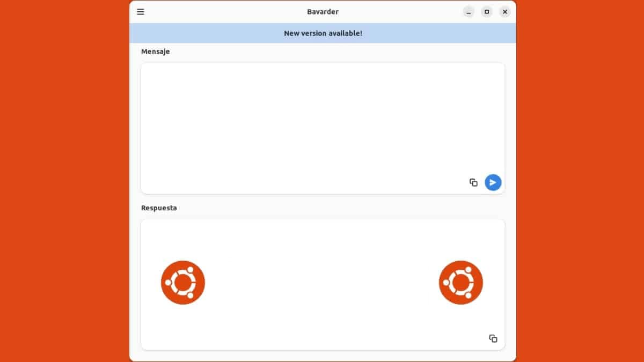The height and width of the screenshot is (362, 644).
Task: Open the hamburger main menu
Action: coord(141,12)
